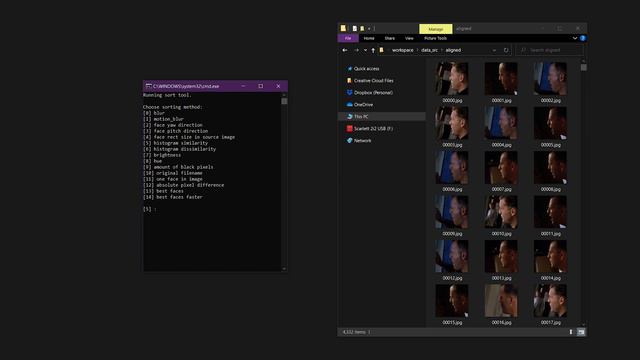
Task: Click Explorer vertical scrollbar thumb
Action: (584, 68)
